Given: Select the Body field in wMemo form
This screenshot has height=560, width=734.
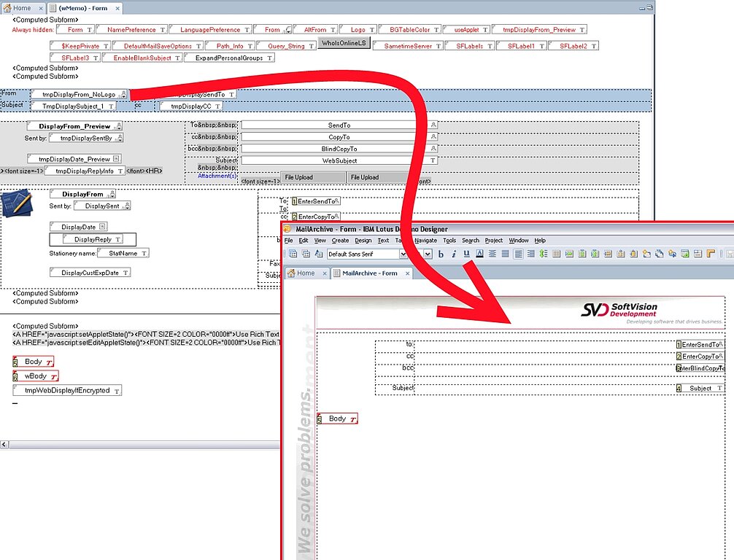Looking at the screenshot, I should point(34,362).
